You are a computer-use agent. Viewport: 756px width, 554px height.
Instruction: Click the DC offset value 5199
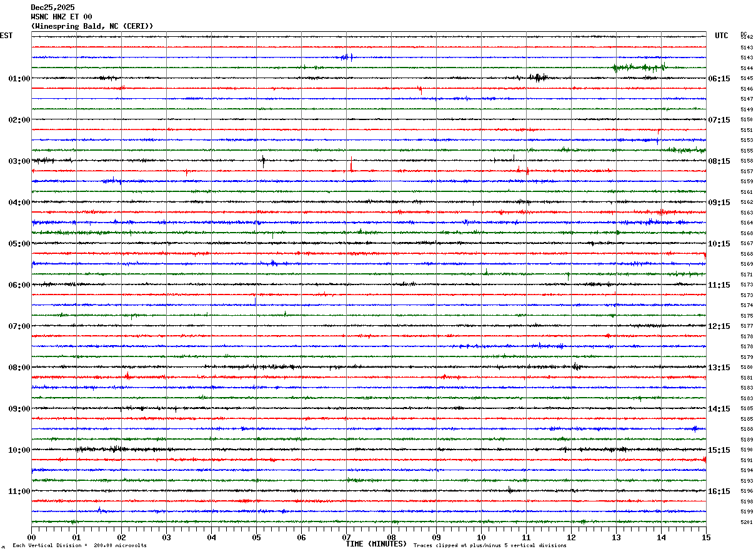click(747, 512)
